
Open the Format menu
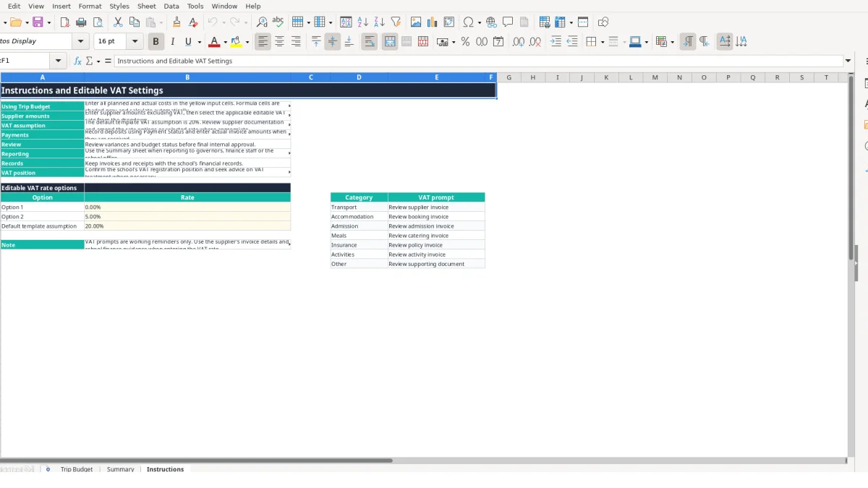90,6
